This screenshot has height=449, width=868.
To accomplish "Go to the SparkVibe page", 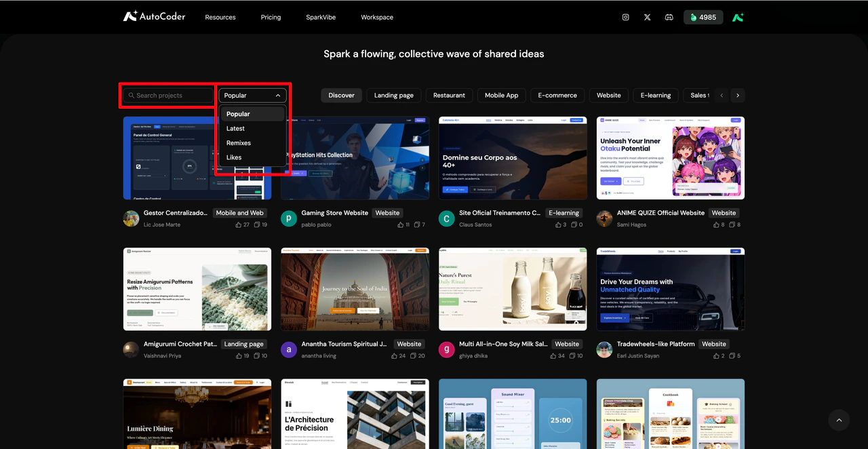I will coord(321,18).
